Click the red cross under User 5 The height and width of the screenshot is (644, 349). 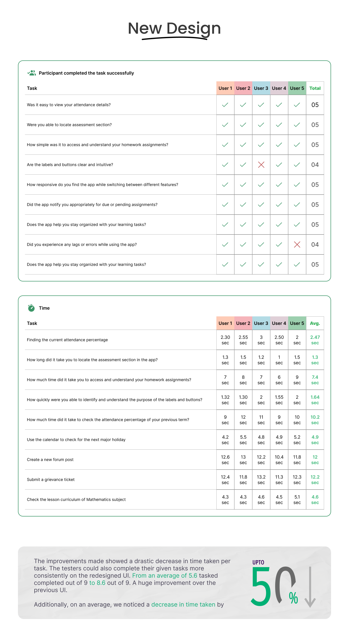point(297,245)
